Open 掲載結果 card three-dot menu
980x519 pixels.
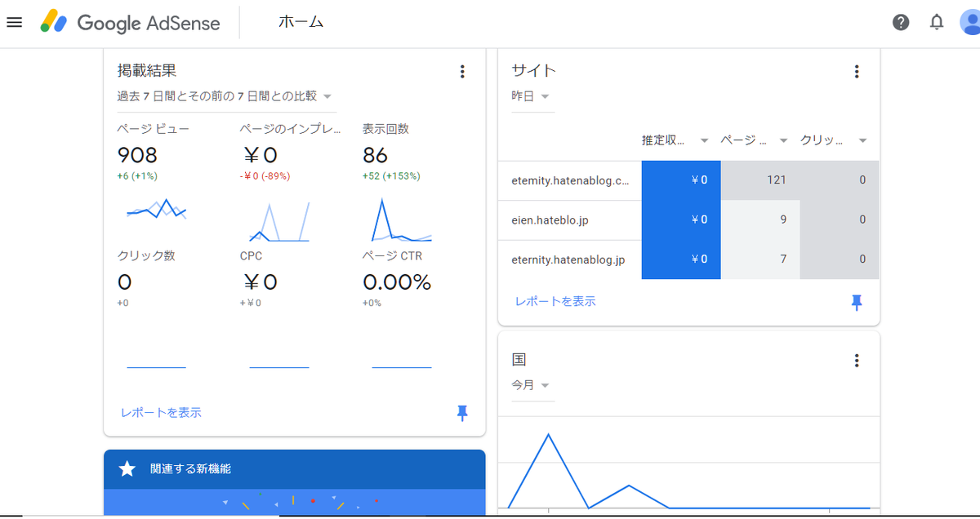pyautogui.click(x=462, y=72)
